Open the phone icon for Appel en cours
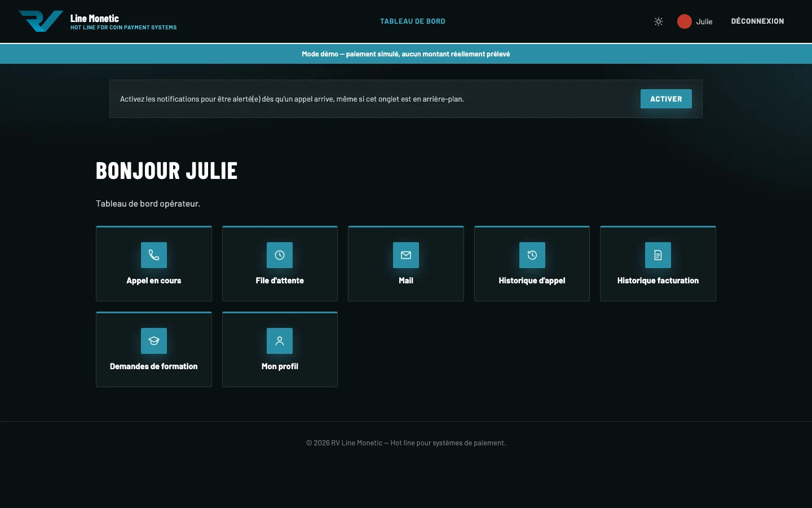 154,255
